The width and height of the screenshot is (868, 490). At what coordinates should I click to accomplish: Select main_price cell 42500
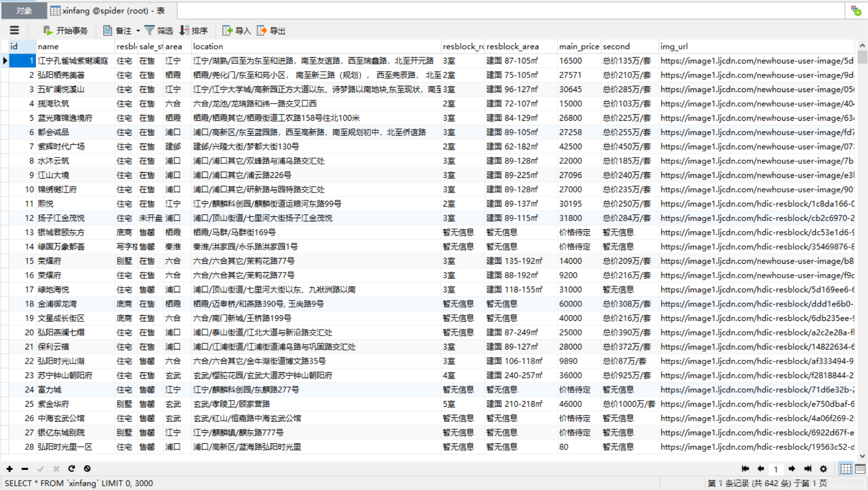coord(579,147)
